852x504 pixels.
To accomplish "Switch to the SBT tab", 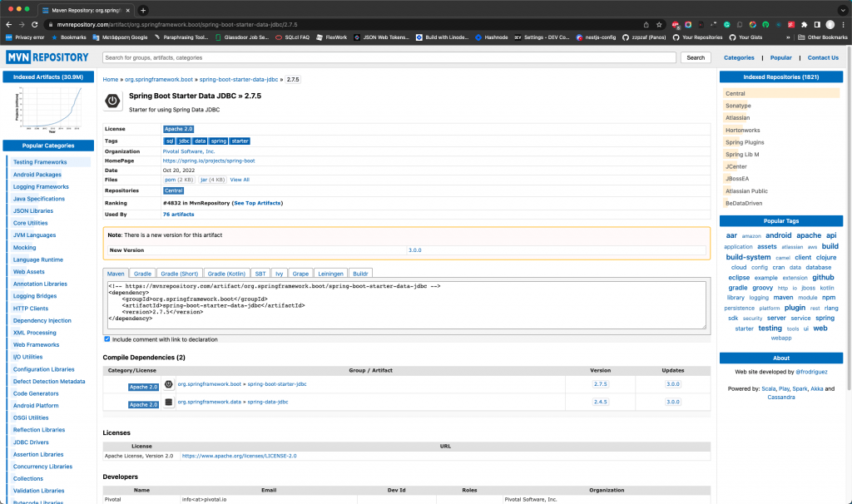I will tap(260, 274).
